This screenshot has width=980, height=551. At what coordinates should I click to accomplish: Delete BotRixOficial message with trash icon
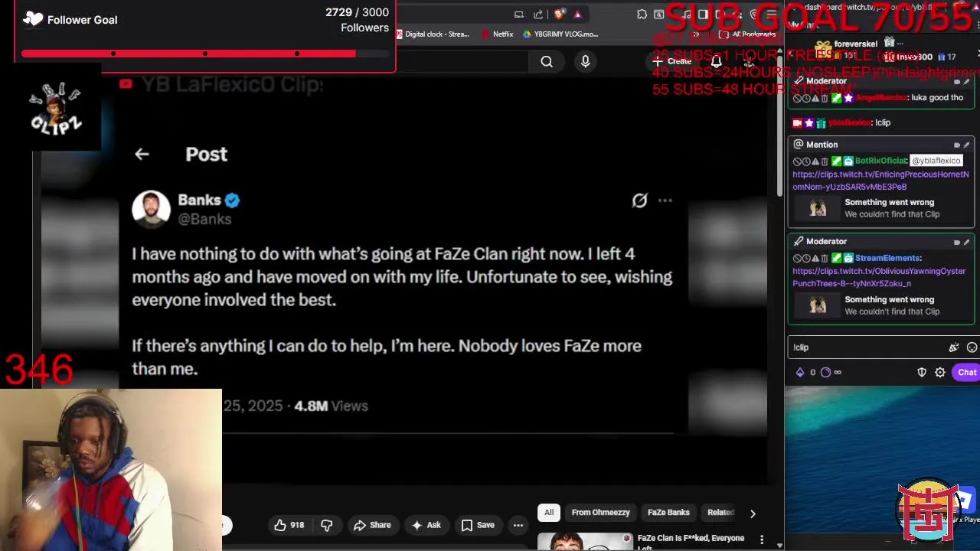pos(825,161)
